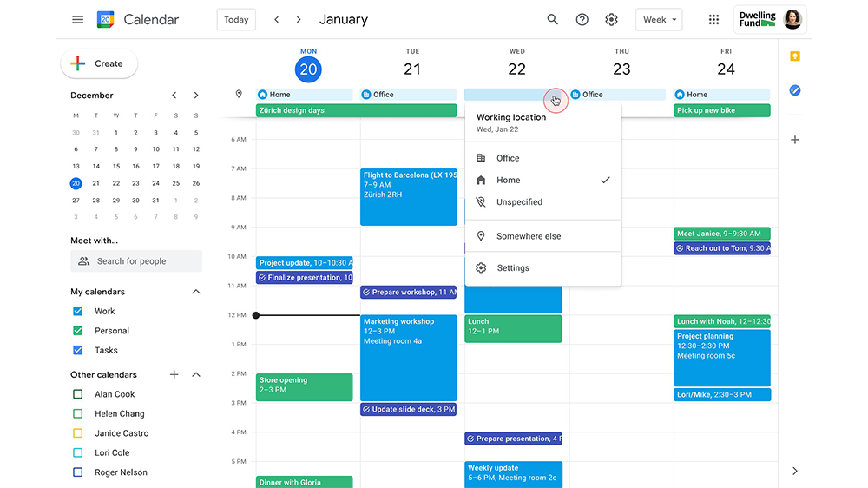This screenshot has height=488, width=868.
Task: Open Google Tasks in side panel
Action: (x=794, y=90)
